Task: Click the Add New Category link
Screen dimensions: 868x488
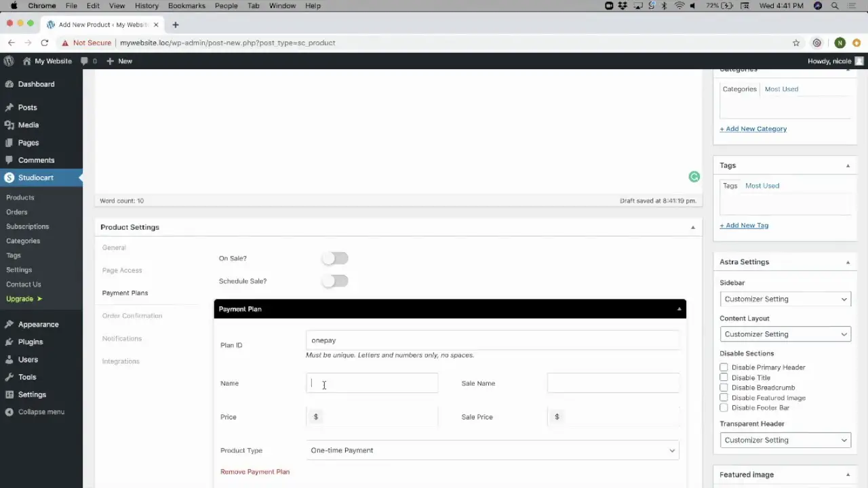Action: click(753, 129)
